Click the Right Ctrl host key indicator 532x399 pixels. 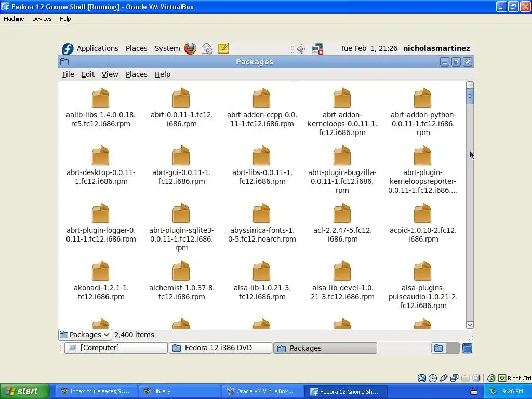click(519, 378)
